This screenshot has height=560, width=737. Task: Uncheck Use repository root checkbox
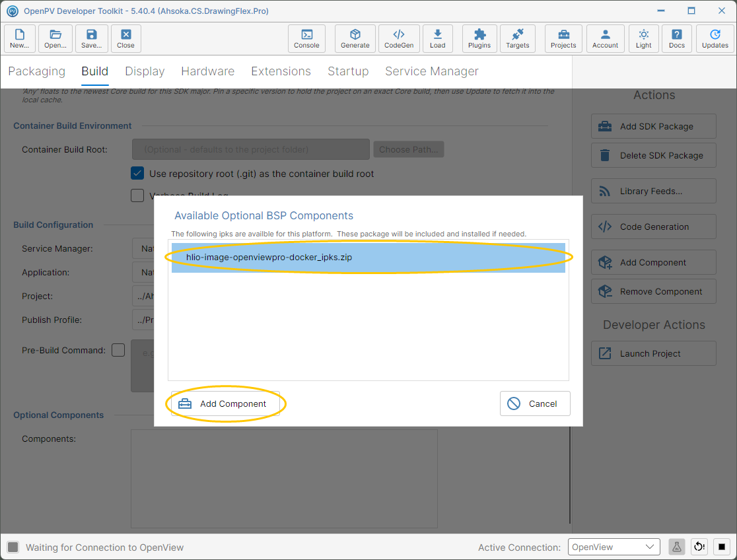point(137,174)
